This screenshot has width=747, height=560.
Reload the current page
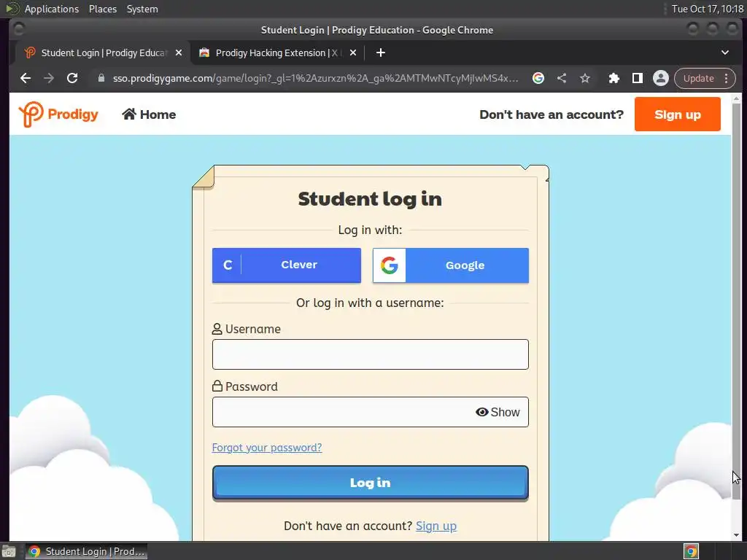[72, 78]
